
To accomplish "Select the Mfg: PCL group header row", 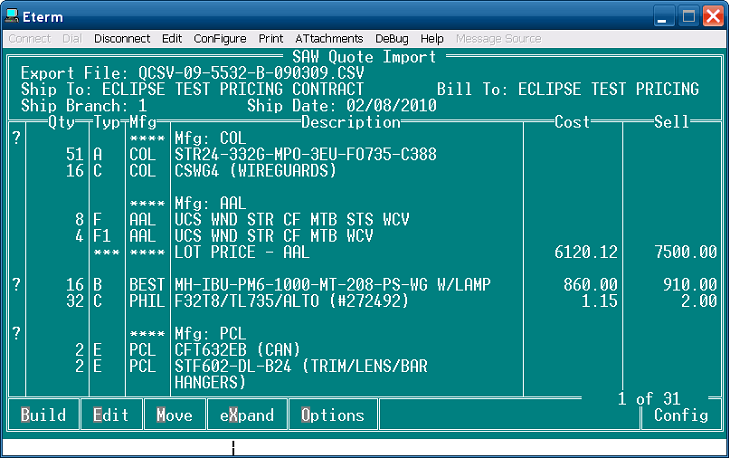I will click(210, 334).
